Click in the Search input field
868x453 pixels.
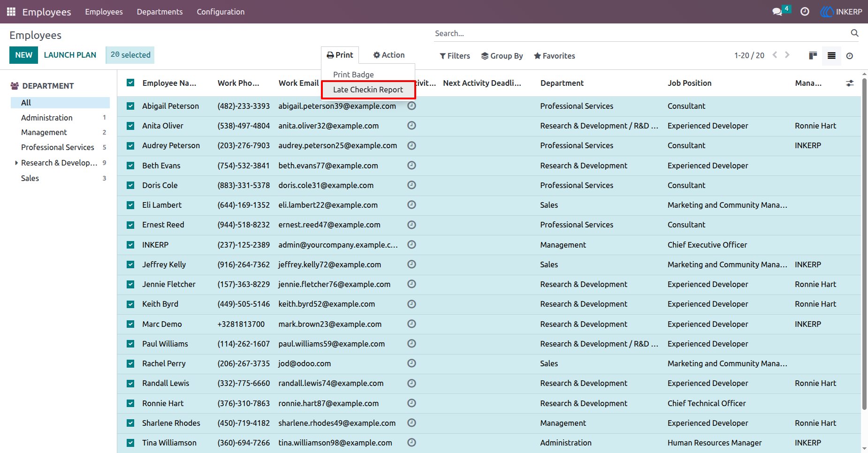point(640,33)
